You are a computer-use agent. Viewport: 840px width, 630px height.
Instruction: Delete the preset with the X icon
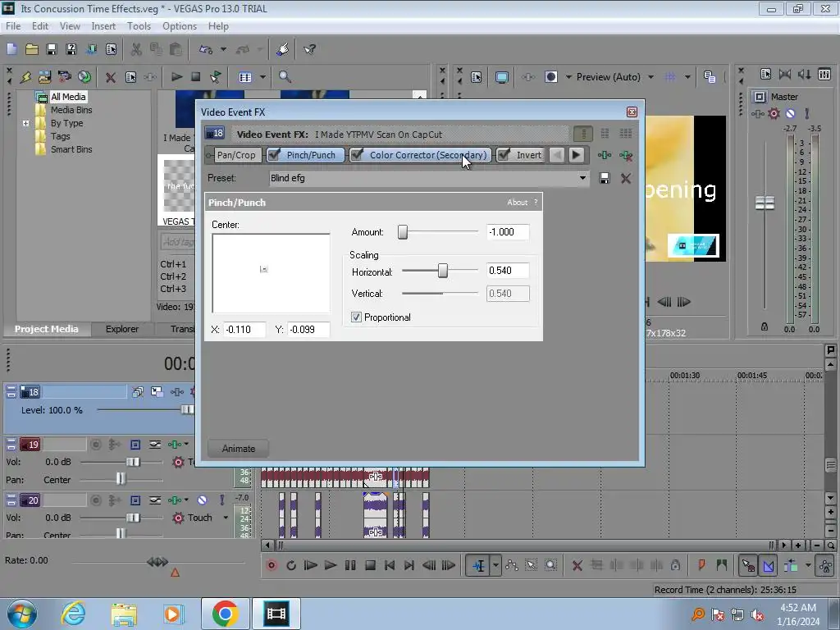point(625,178)
